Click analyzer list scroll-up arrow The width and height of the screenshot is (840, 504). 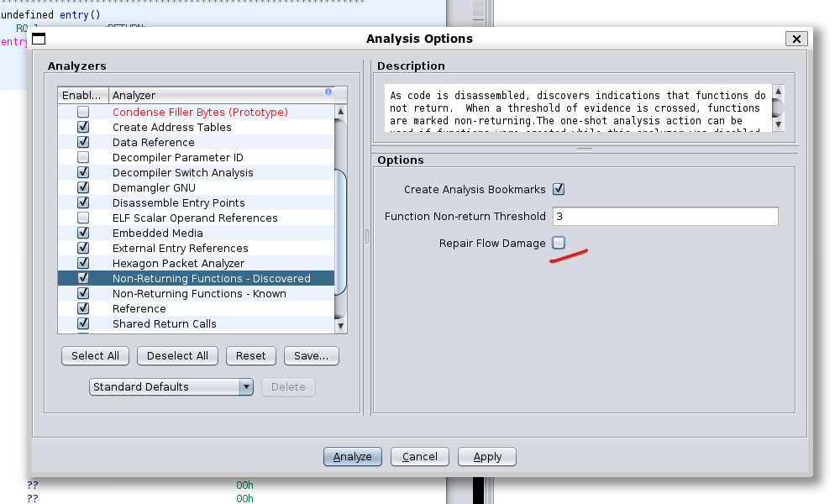[x=341, y=112]
